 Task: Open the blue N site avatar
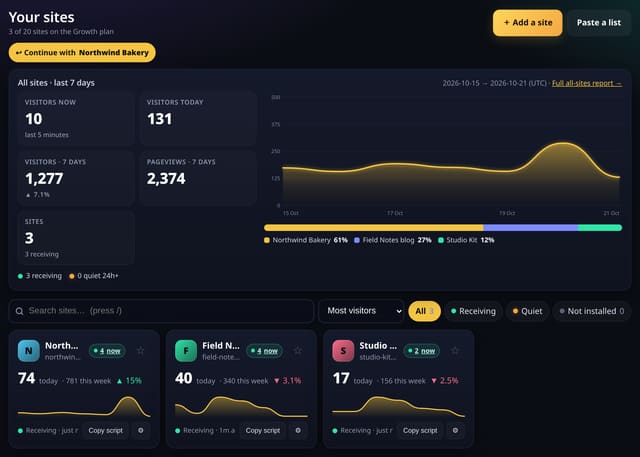(x=29, y=351)
